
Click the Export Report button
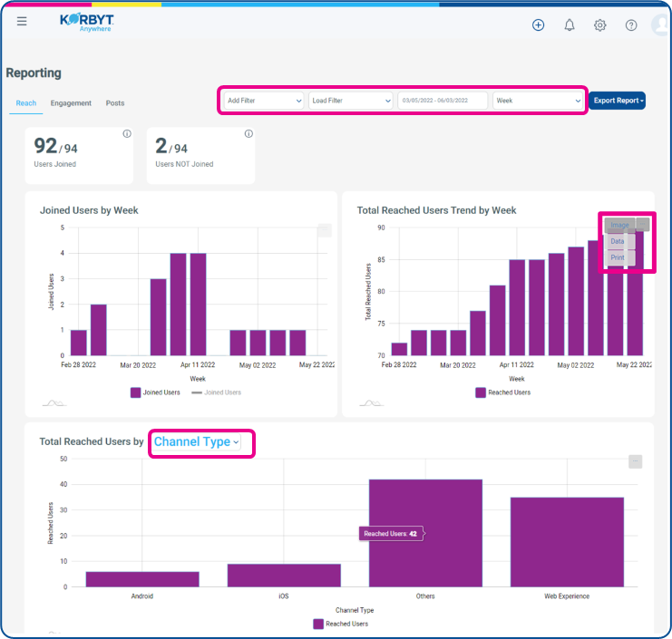point(617,101)
